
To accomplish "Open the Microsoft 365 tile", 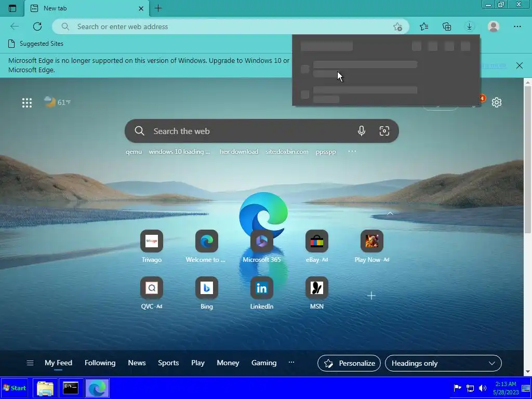I will click(262, 247).
